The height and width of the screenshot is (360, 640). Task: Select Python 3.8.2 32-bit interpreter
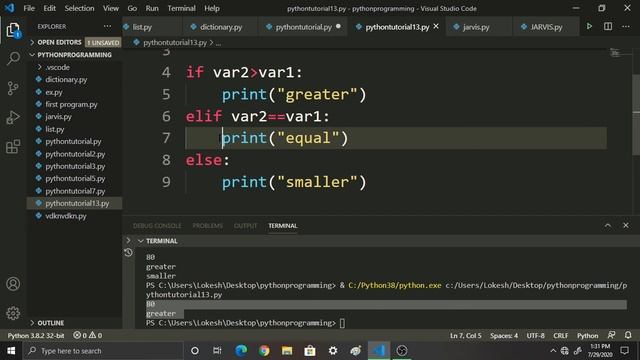(36, 336)
